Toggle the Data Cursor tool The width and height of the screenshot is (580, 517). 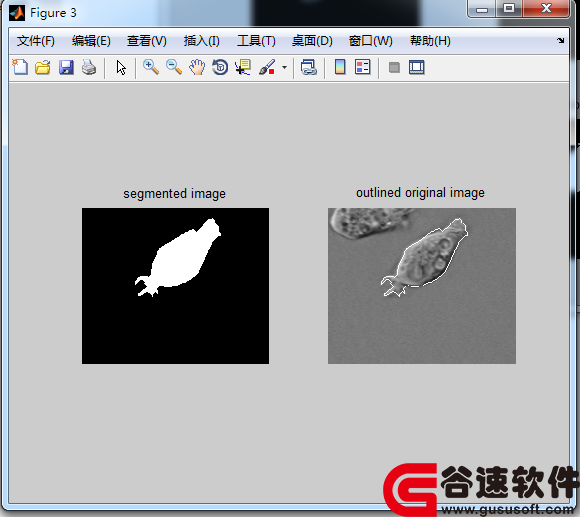[x=243, y=67]
